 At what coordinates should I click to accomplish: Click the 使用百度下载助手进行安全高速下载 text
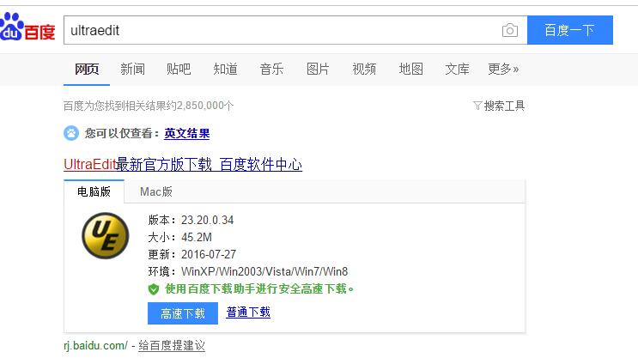pyautogui.click(x=259, y=289)
